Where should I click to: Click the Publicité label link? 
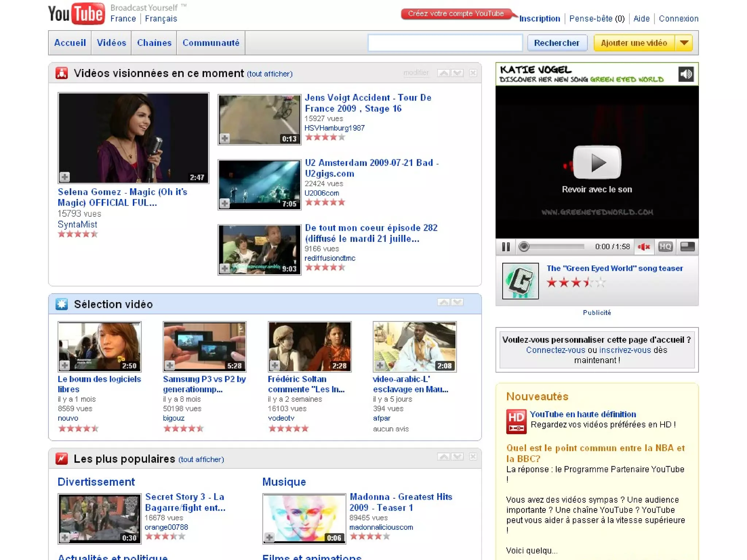pos(597,312)
